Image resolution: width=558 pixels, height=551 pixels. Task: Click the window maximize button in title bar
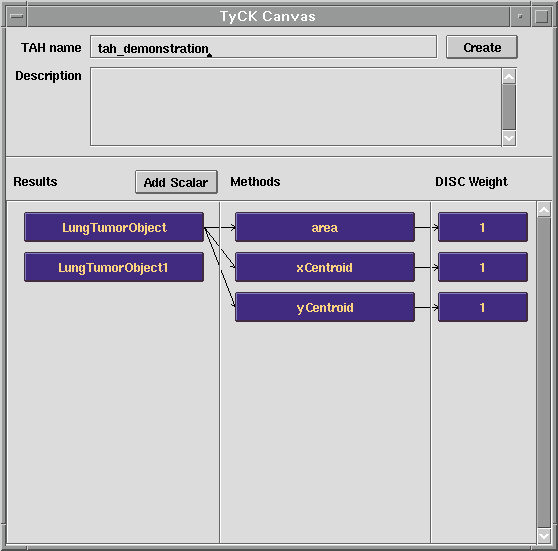541,16
